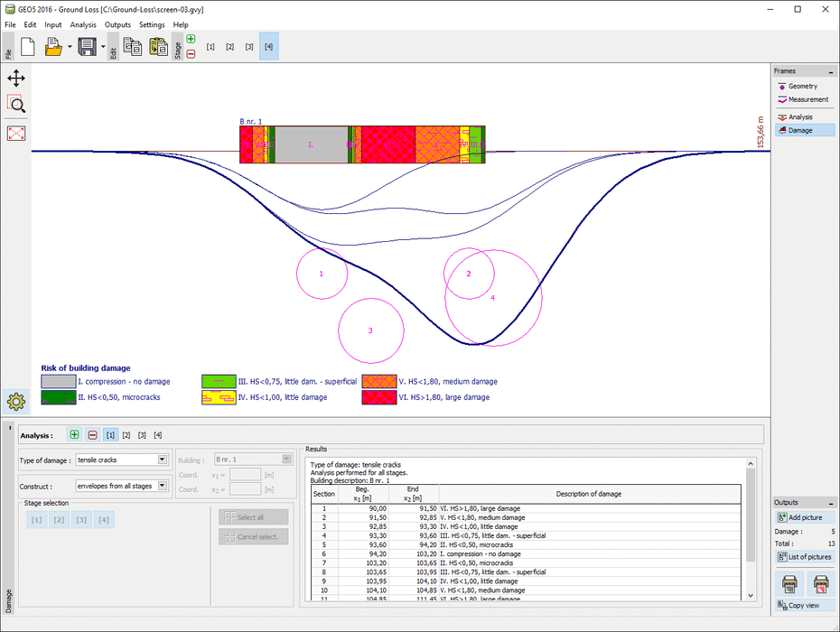The image size is (840, 632).
Task: Switch to construction stage [2] in toolbar
Action: click(230, 47)
